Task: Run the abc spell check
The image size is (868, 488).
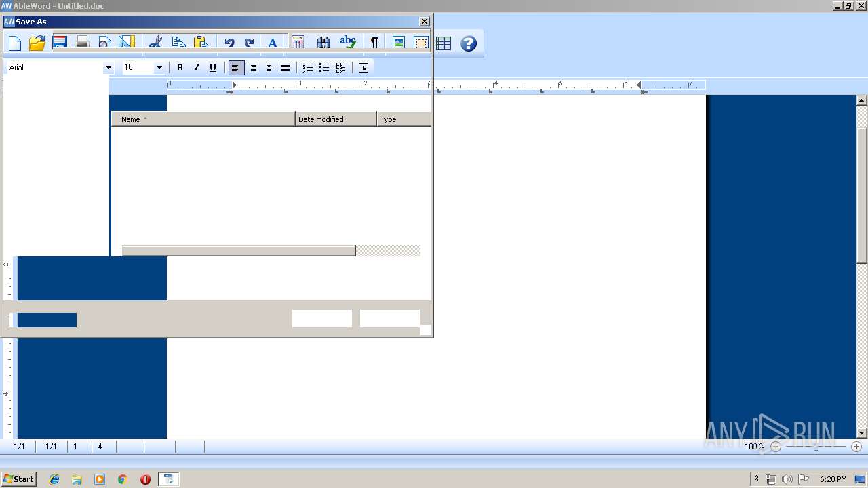Action: coord(348,43)
